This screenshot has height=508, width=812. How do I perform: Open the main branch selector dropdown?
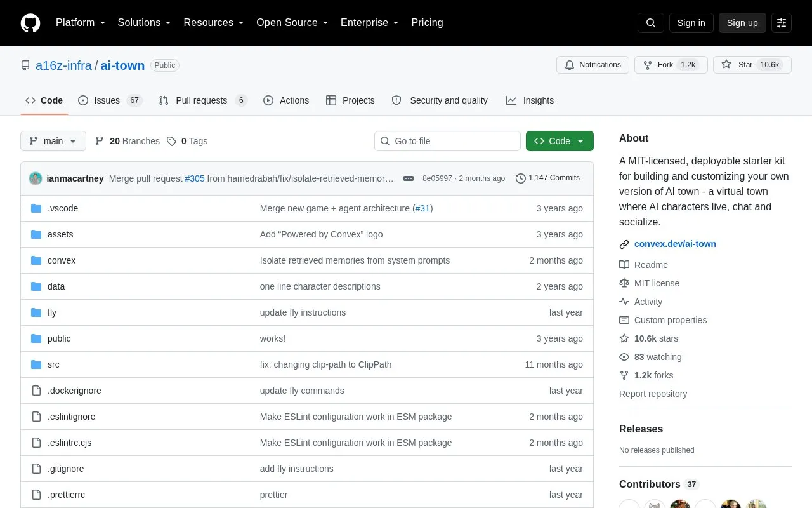(x=53, y=141)
